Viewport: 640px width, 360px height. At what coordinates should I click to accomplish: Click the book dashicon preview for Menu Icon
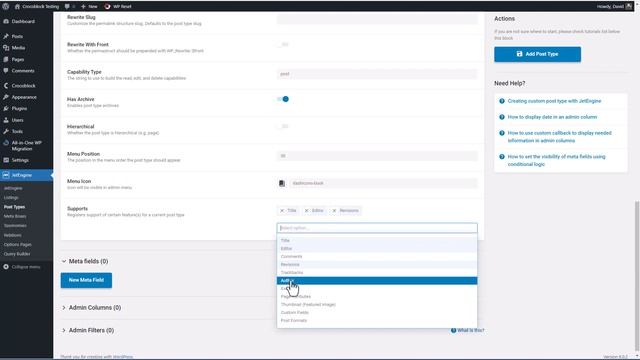[282, 183]
